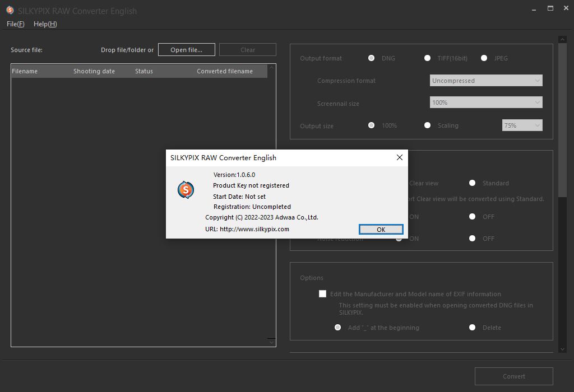
Task: Click the SILKYPIX logo in the About dialog
Action: [x=186, y=190]
